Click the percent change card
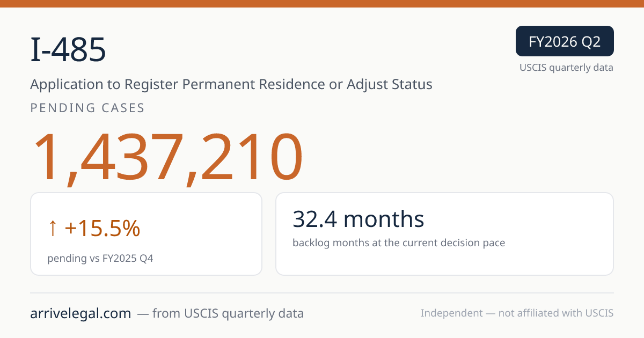This screenshot has height=338, width=644. 146,234
